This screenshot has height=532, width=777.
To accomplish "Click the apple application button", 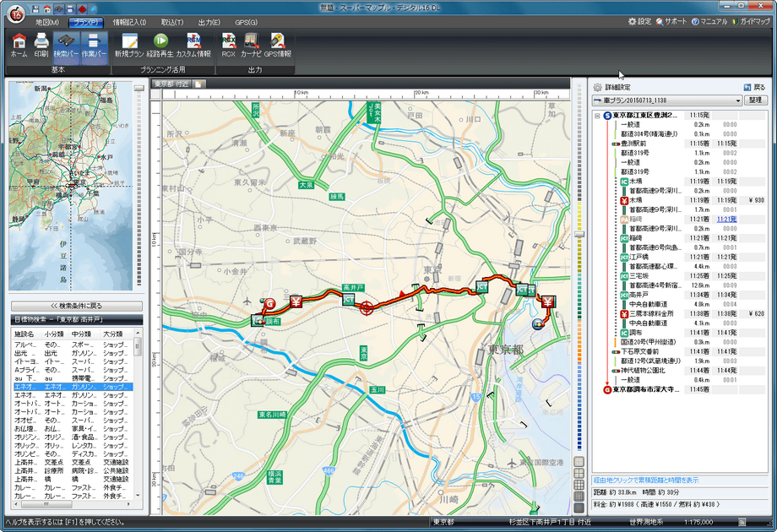I will [16, 14].
